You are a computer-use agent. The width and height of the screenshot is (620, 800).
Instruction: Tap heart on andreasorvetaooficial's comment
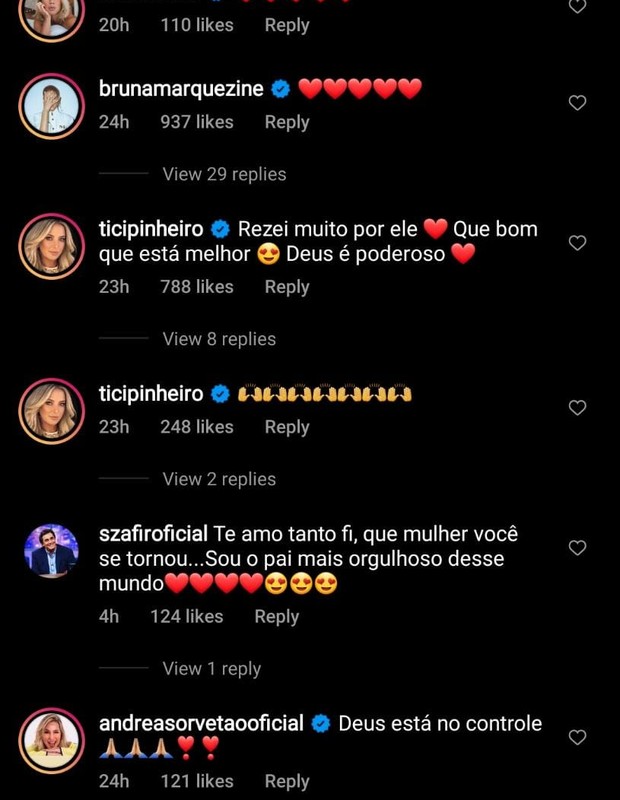coord(577,737)
